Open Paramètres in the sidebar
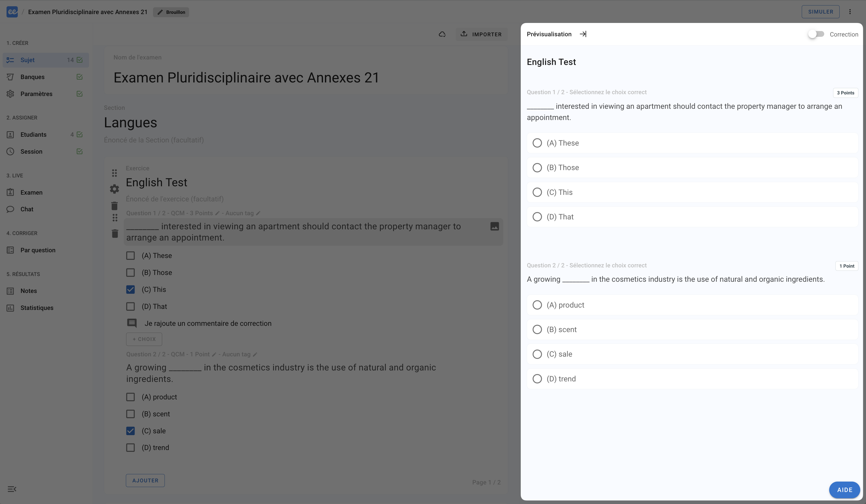The width and height of the screenshot is (866, 504). (x=36, y=94)
